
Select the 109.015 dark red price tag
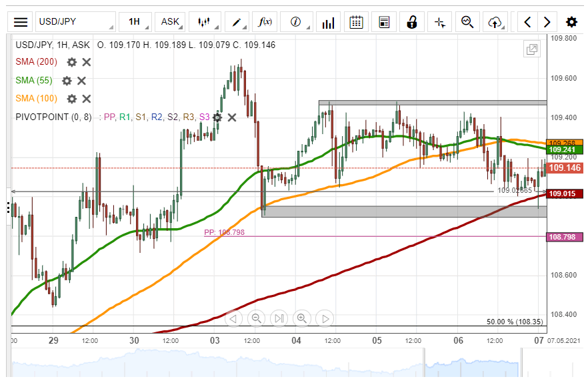565,194
